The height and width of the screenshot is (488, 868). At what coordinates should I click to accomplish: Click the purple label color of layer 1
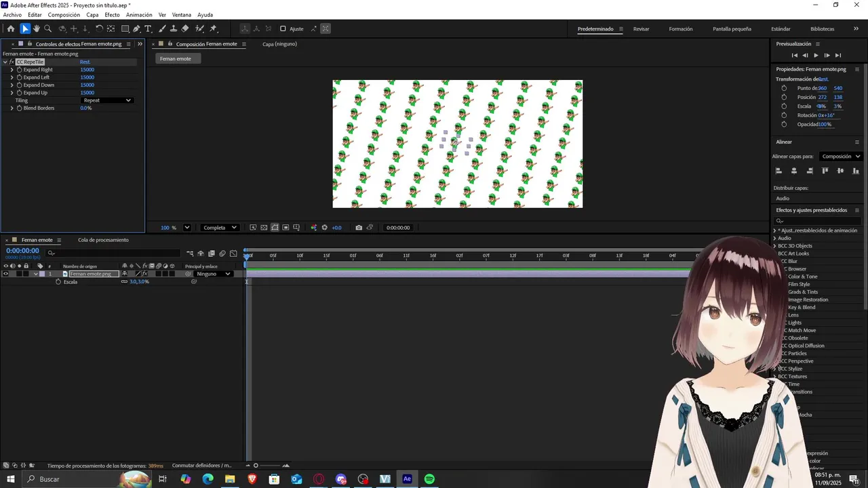42,274
